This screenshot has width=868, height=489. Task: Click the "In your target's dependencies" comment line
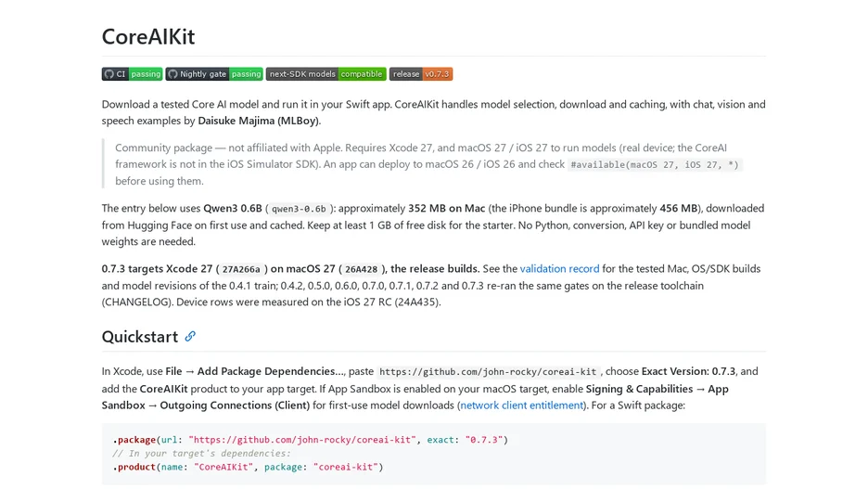point(201,454)
